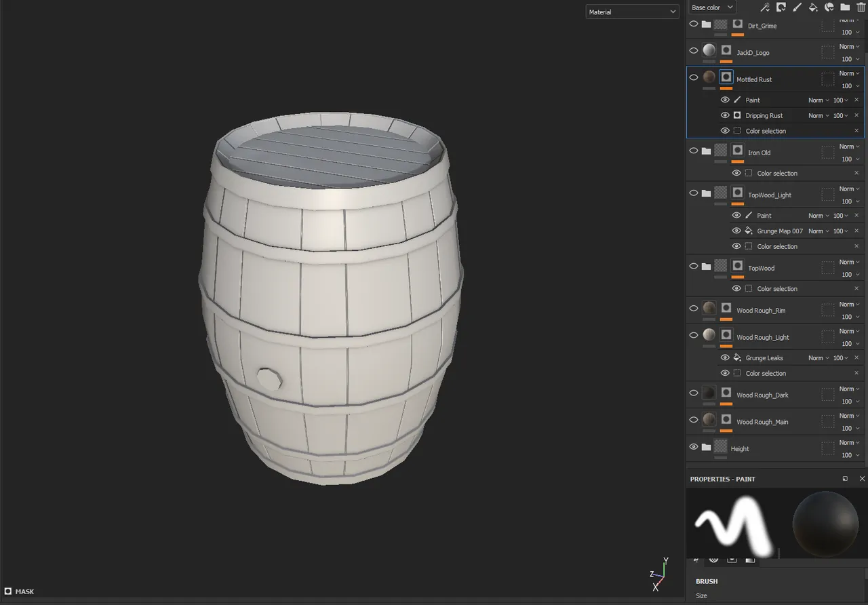Viewport: 868px width, 605px height.
Task: Hide the Dripping Rust effect
Action: click(725, 115)
